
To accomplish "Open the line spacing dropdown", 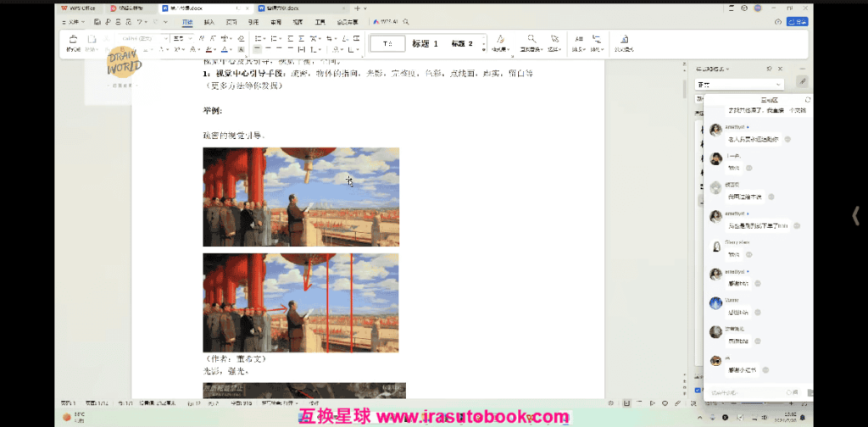I will [x=320, y=49].
